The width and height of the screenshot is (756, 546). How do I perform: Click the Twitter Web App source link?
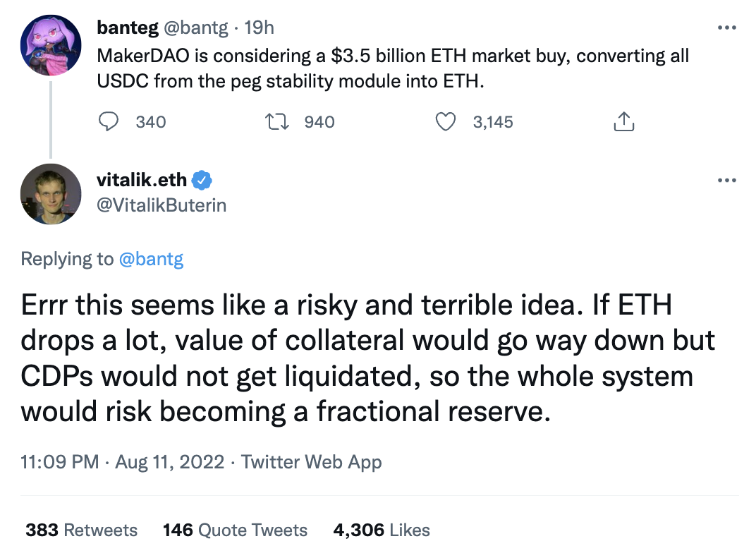coord(312,461)
